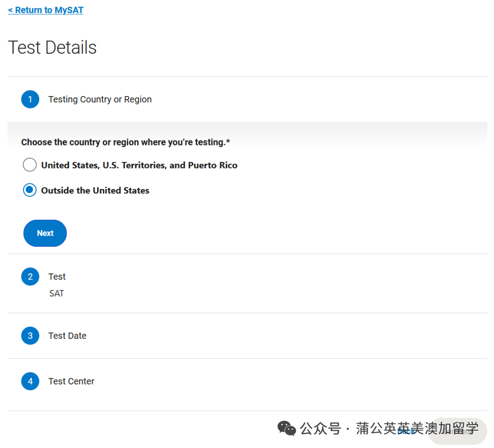Expand the Test Date section title
494x448 pixels.
[67, 335]
